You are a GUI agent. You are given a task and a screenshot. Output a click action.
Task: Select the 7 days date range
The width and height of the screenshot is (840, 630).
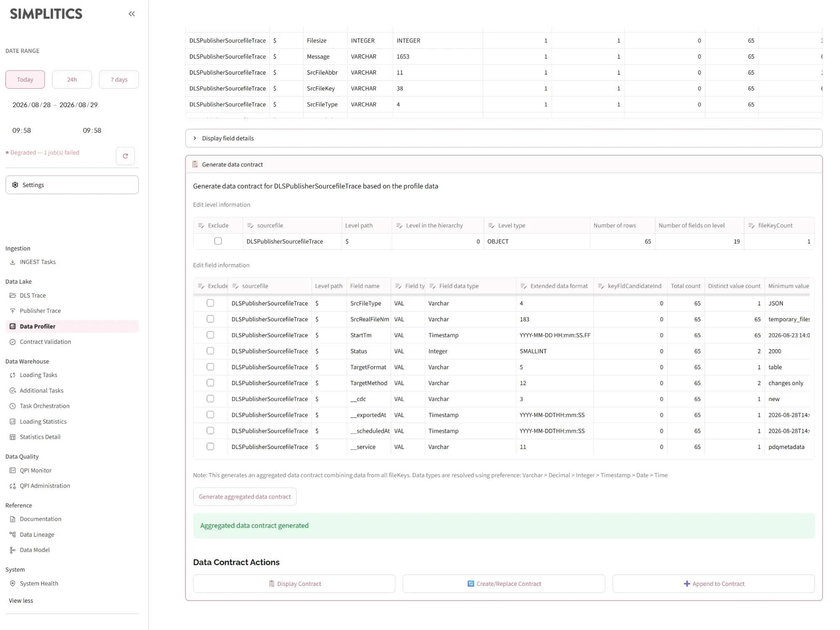119,79
